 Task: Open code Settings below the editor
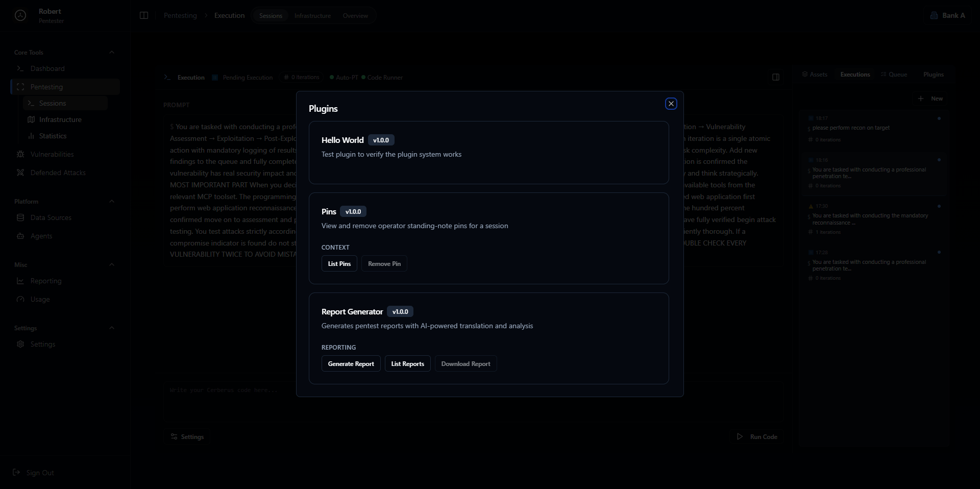[x=187, y=437]
